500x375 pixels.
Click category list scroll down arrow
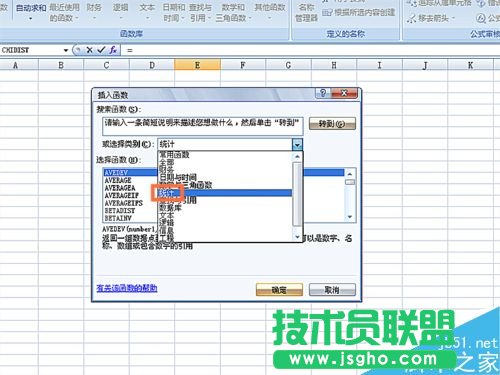tap(297, 237)
